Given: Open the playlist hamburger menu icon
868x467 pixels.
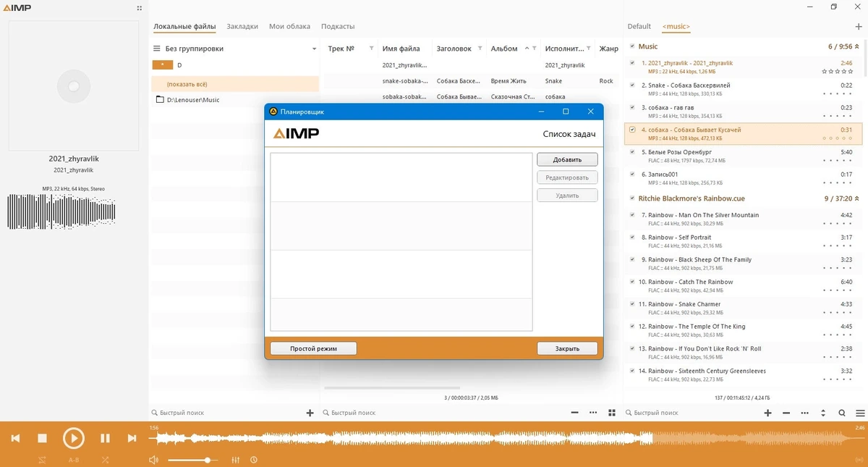Looking at the screenshot, I should point(860,413).
